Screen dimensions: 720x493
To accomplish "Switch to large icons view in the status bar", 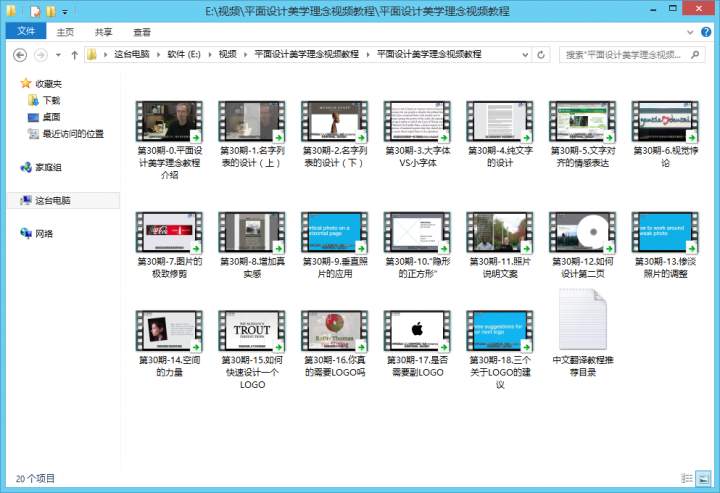I will 705,479.
